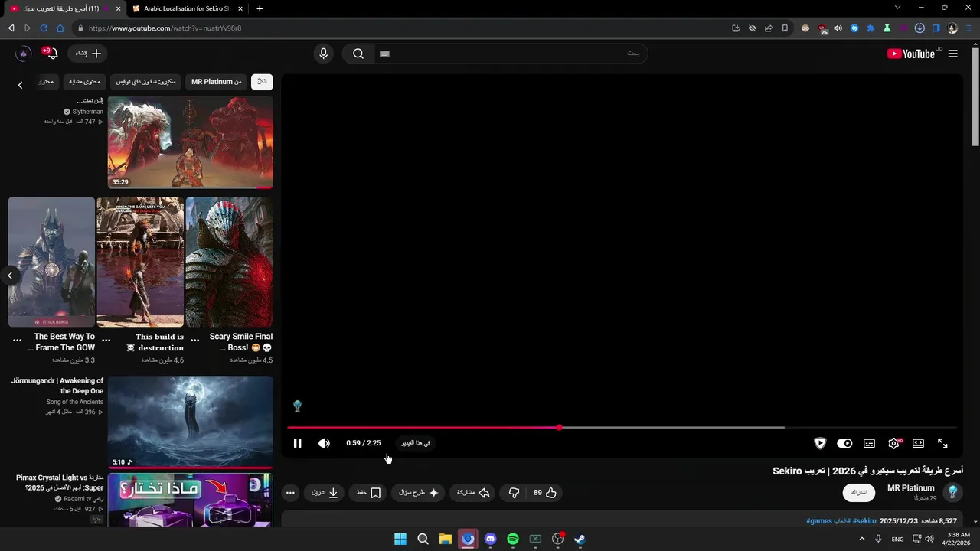This screenshot has width=980, height=551.
Task: Click the 'طرح سؤال' ask button
Action: (418, 493)
